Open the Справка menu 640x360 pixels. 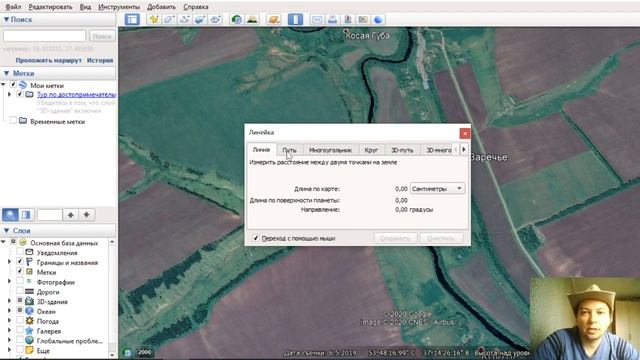[196, 7]
